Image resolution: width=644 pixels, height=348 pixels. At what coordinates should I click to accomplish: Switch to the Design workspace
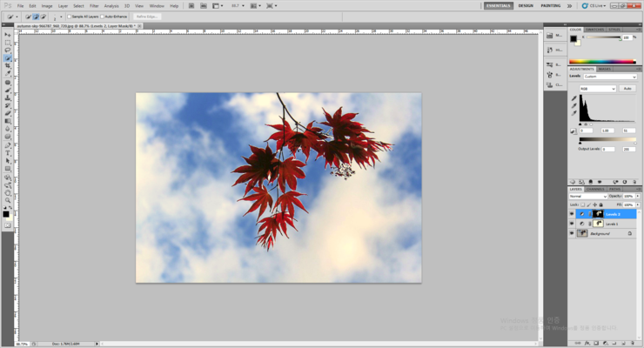coord(526,5)
